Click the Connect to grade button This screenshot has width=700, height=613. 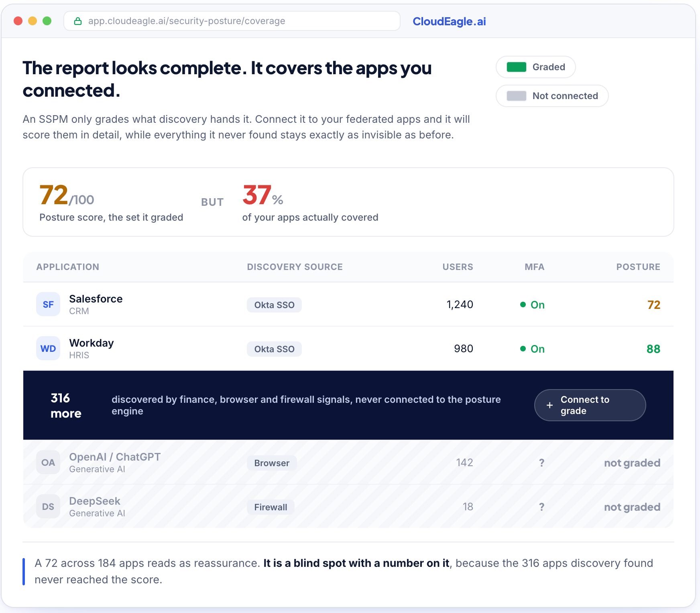[590, 405]
